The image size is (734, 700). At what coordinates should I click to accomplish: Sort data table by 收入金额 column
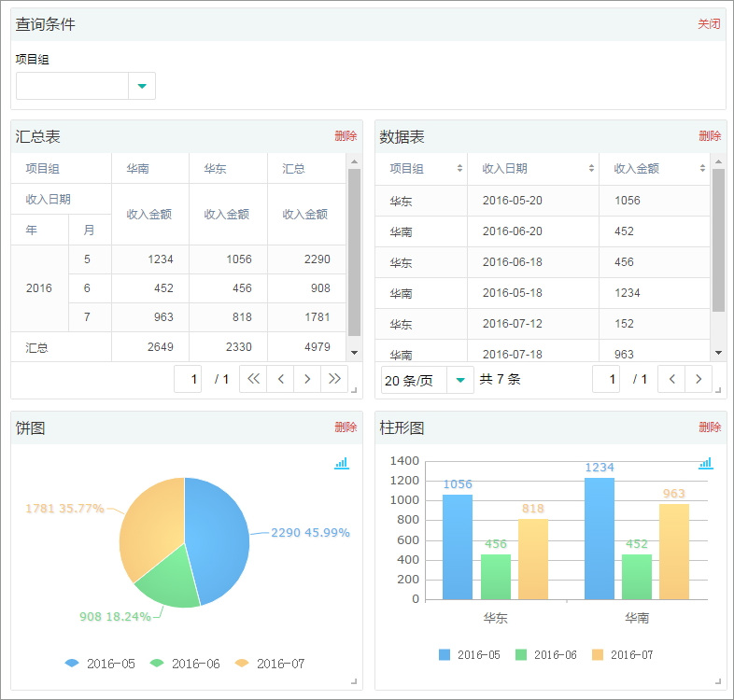702,169
